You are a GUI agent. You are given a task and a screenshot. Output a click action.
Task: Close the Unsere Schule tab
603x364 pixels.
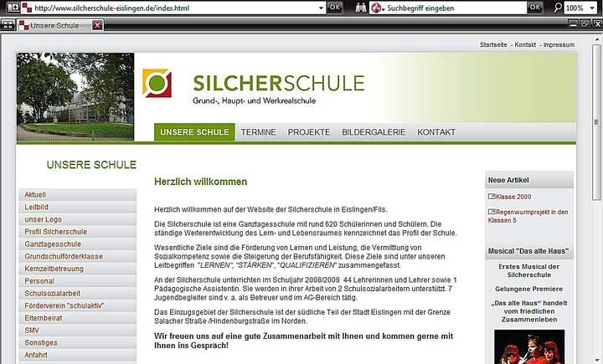click(x=97, y=25)
